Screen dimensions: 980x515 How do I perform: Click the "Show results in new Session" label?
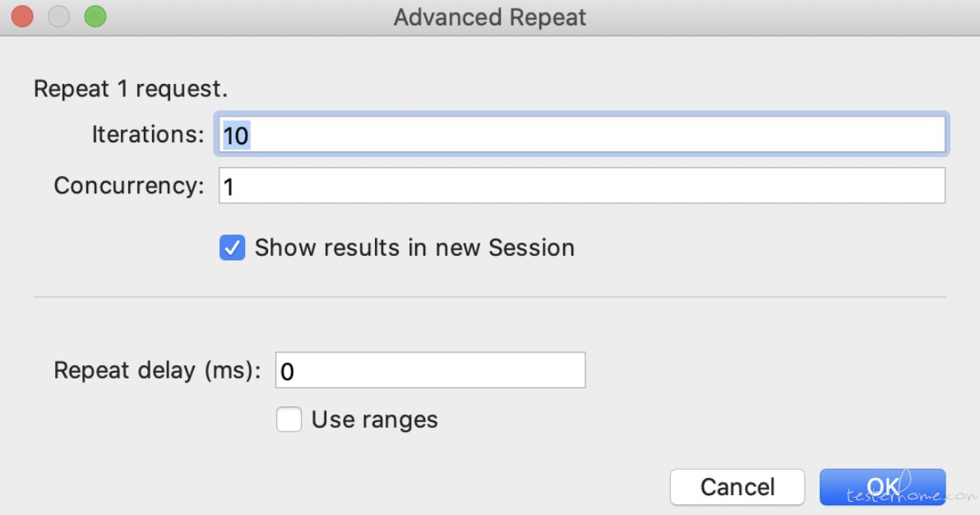click(x=414, y=248)
